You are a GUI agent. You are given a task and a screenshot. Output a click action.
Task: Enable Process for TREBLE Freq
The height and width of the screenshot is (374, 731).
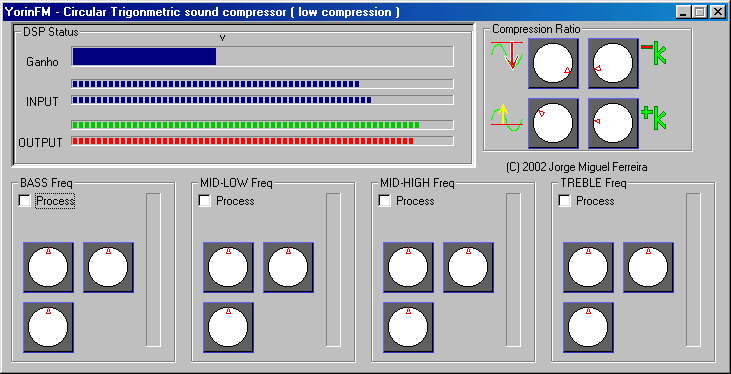[x=564, y=201]
